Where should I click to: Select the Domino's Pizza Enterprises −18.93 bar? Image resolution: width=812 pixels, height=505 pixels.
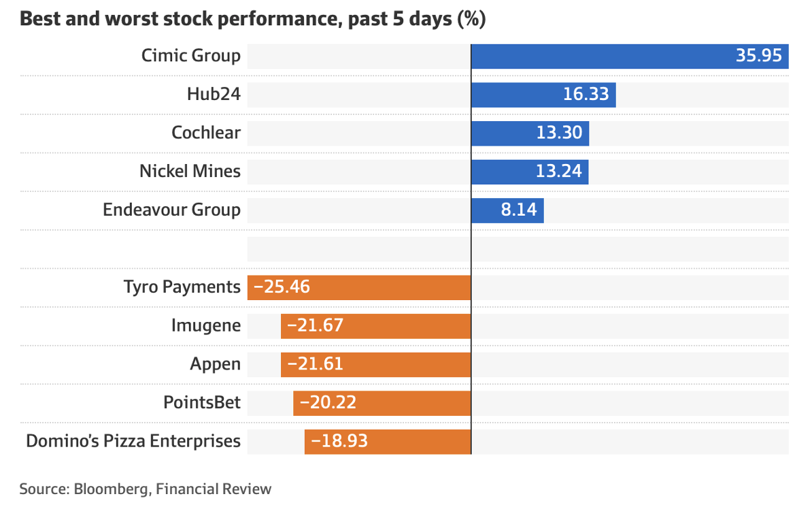[388, 441]
